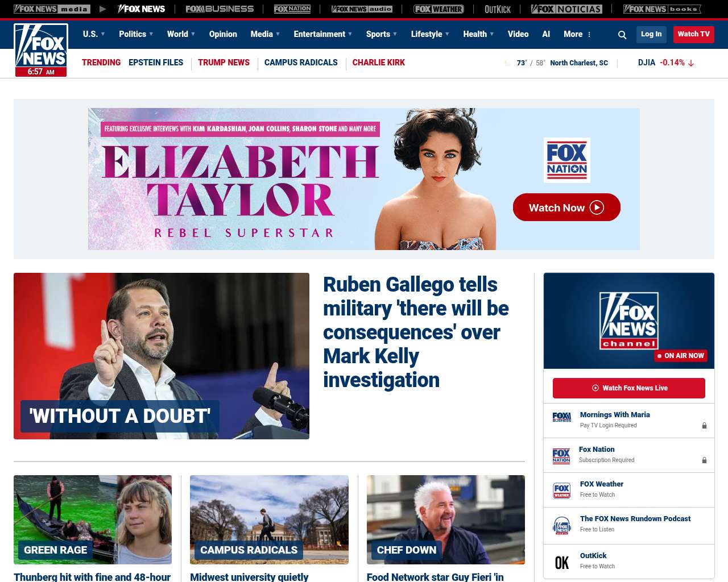Open Fox Weather logo in top network bar
Image resolution: width=728 pixels, height=582 pixels.
coord(439,9)
